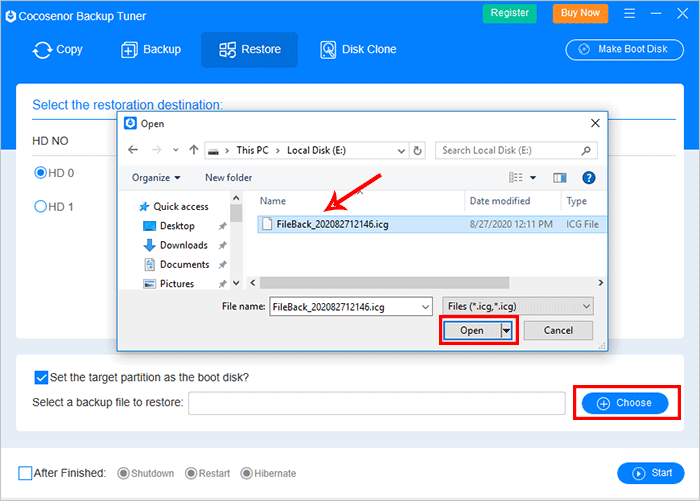This screenshot has height=501, width=700.
Task: Click the orange Buy Now button
Action: (580, 13)
